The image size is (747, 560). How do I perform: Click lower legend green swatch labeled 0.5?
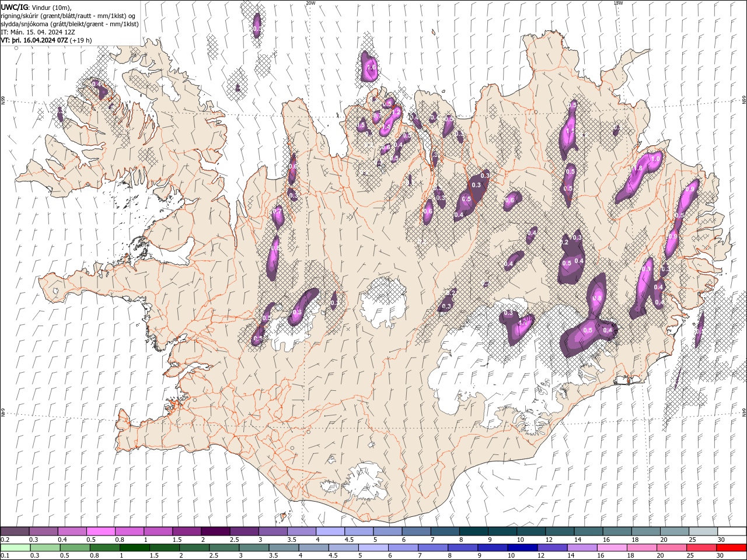(x=75, y=548)
